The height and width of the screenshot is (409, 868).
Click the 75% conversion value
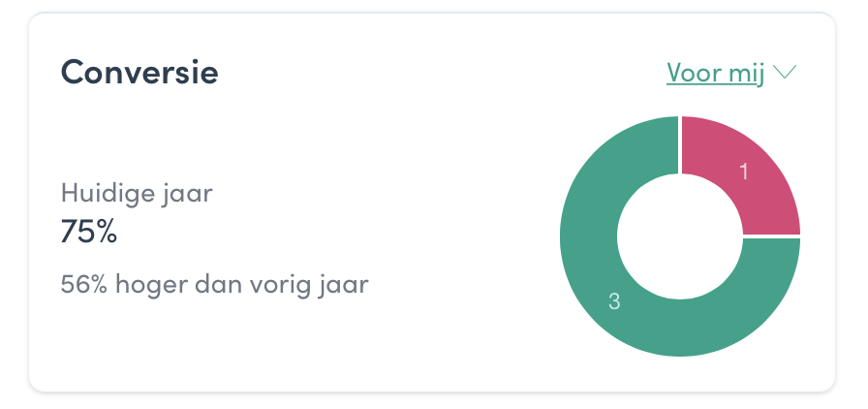(x=88, y=231)
